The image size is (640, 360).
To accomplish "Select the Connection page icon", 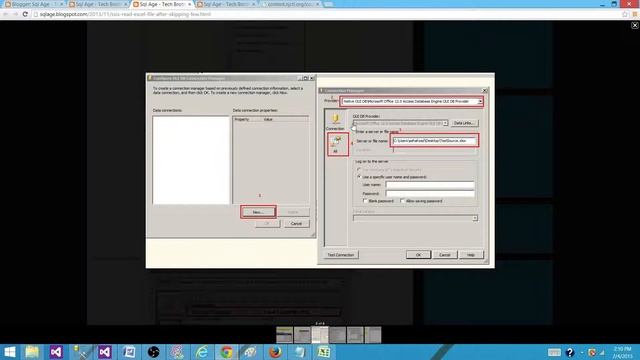I will (x=335, y=122).
